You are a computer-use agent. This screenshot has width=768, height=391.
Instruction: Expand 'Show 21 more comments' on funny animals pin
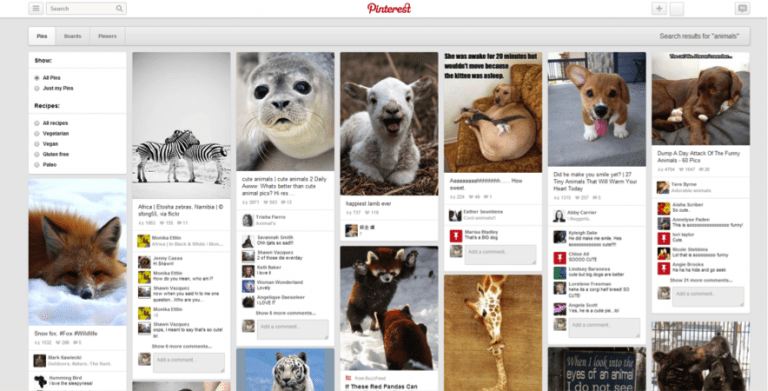click(x=701, y=280)
